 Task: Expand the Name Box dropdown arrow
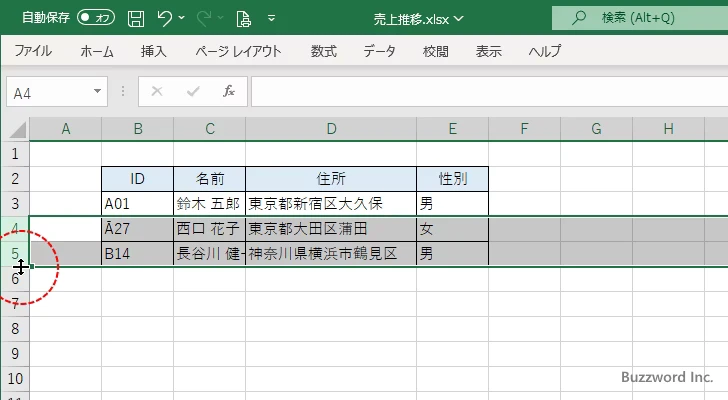(x=98, y=91)
